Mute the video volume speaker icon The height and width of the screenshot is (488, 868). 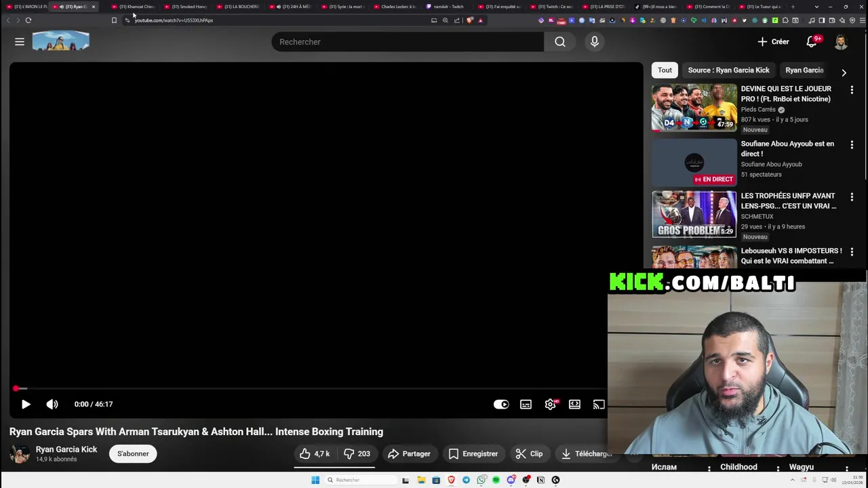click(x=52, y=404)
